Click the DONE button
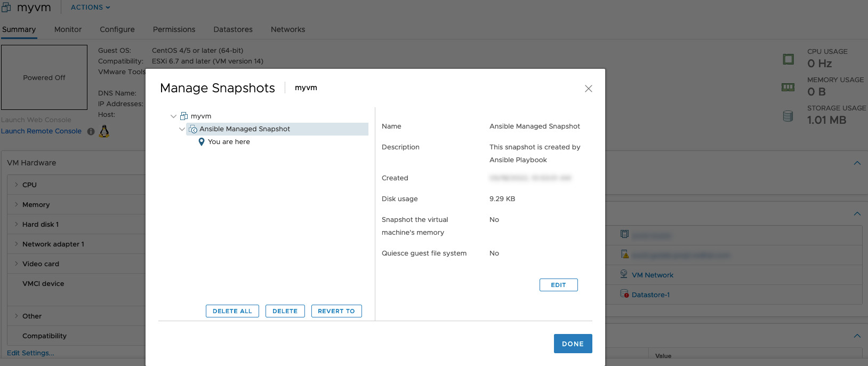 click(x=573, y=344)
